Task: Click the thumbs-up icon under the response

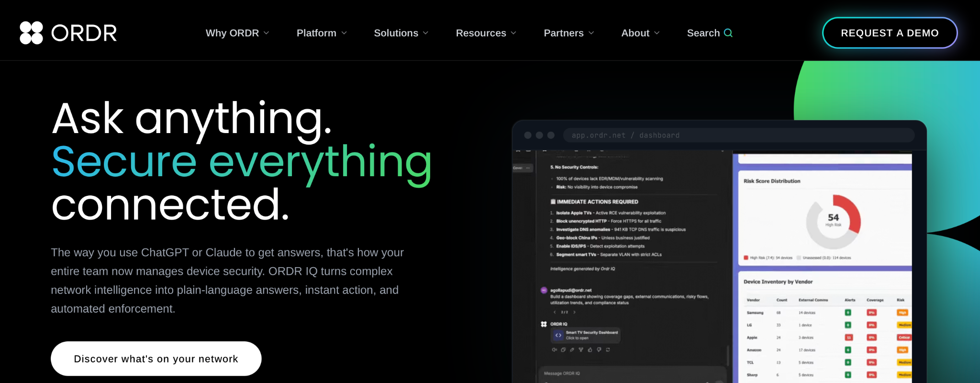Action: [x=590, y=349]
